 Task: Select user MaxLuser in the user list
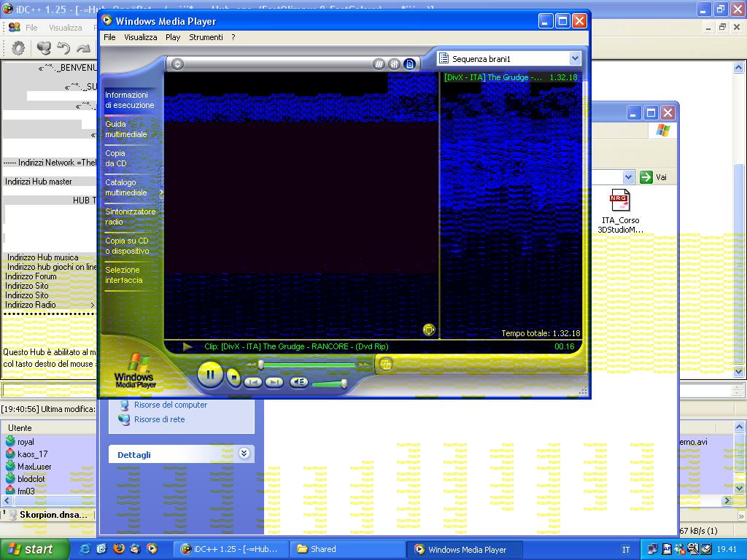pos(34,467)
